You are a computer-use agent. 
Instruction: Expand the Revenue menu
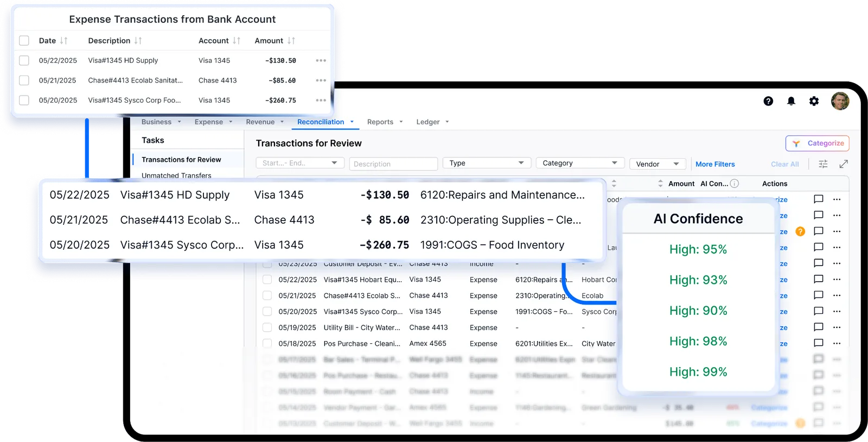point(265,122)
